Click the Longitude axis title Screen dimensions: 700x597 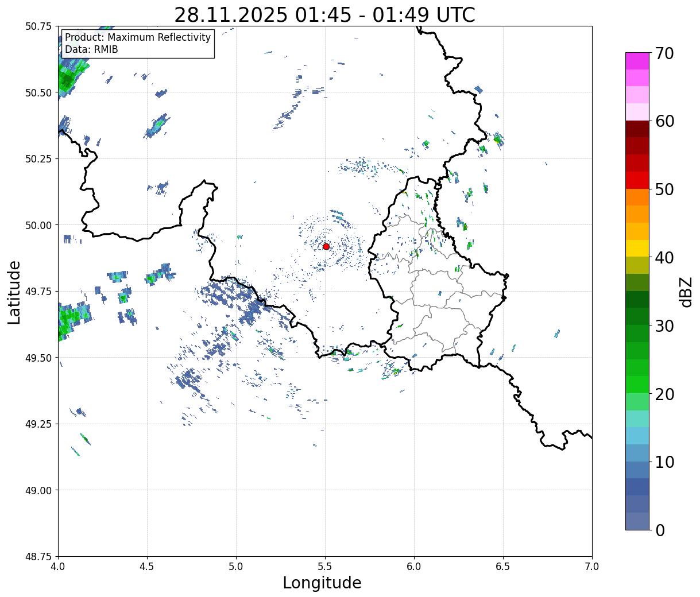[322, 583]
